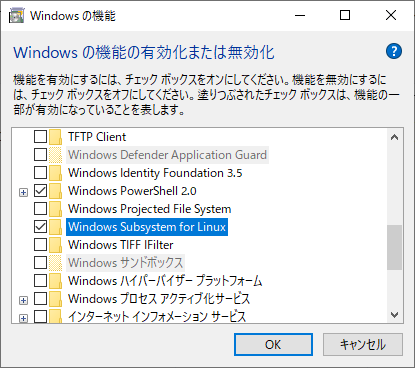Click the OK button
This screenshot has width=415, height=368.
tap(273, 344)
